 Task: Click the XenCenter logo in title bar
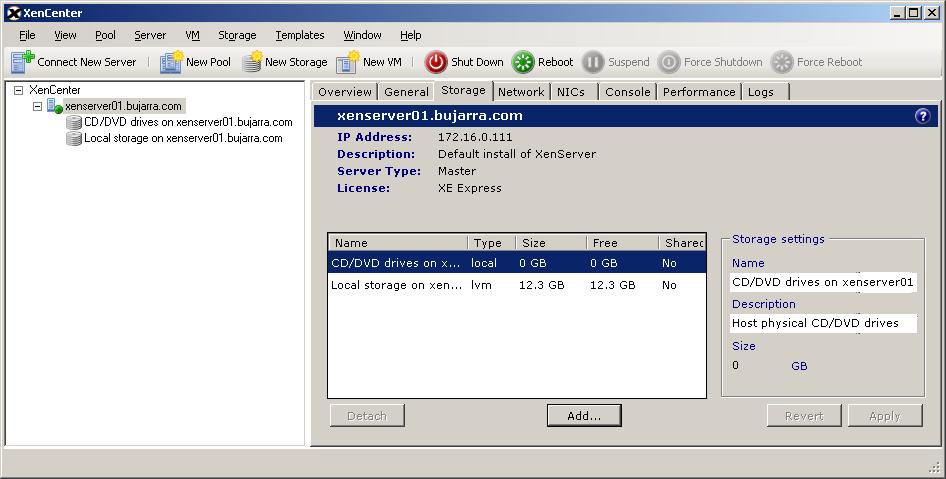13,13
